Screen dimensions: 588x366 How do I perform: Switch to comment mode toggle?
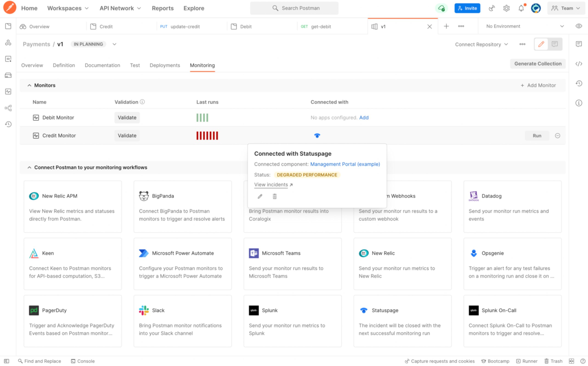pyautogui.click(x=555, y=44)
